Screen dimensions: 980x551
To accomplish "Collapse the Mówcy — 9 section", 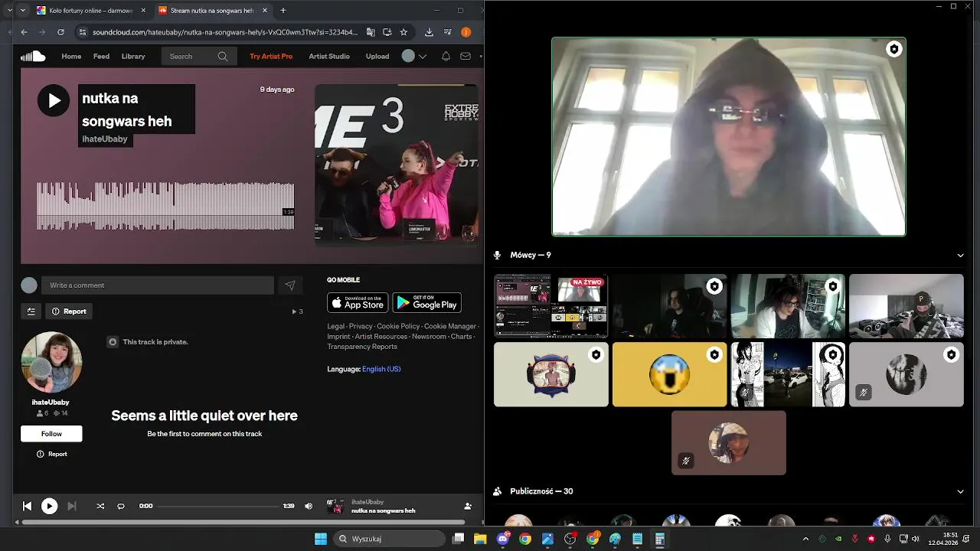I will (960, 256).
